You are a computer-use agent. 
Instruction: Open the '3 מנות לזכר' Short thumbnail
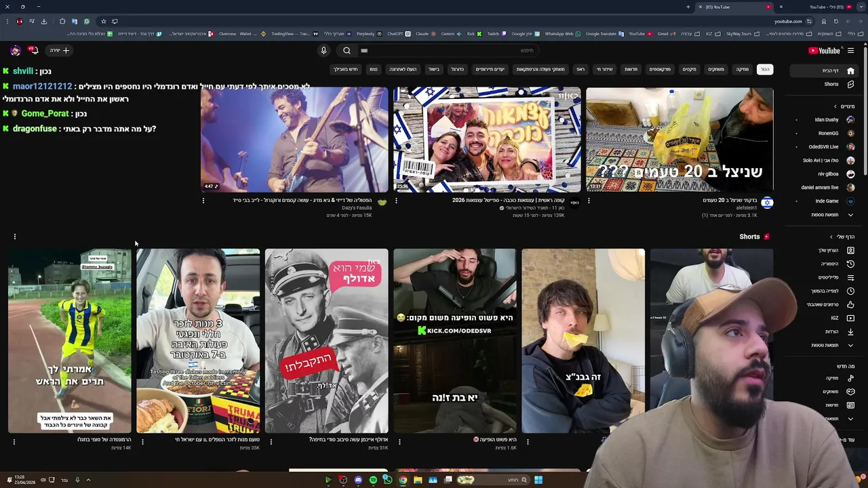click(x=198, y=341)
